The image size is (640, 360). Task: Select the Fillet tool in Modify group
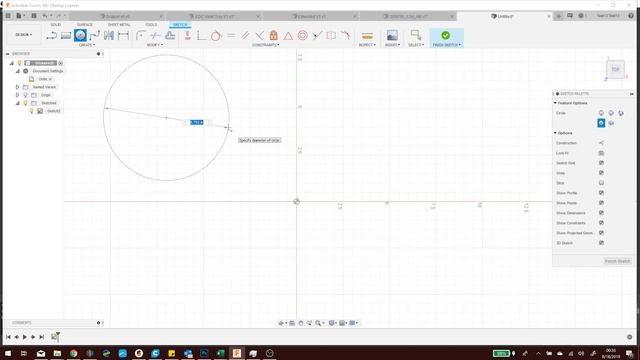click(x=141, y=36)
